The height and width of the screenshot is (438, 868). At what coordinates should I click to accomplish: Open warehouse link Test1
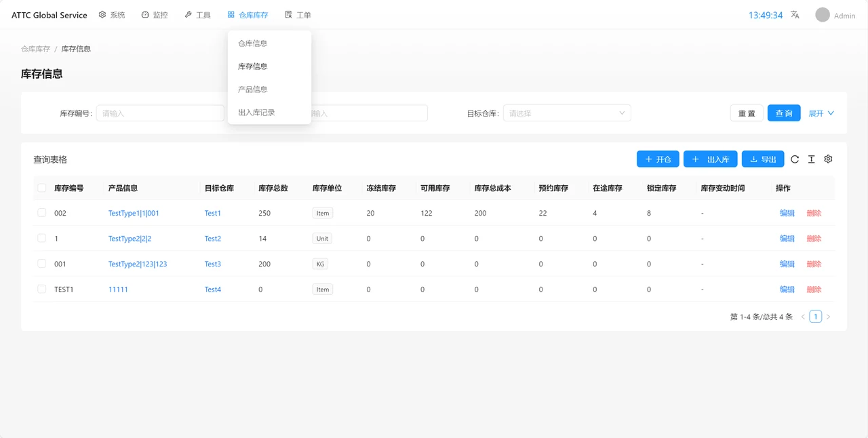click(213, 213)
